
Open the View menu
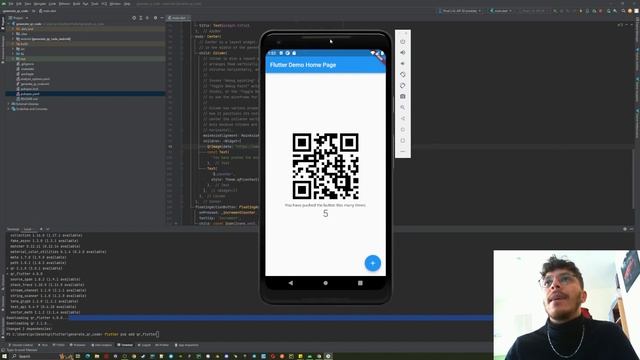pyautogui.click(x=28, y=4)
